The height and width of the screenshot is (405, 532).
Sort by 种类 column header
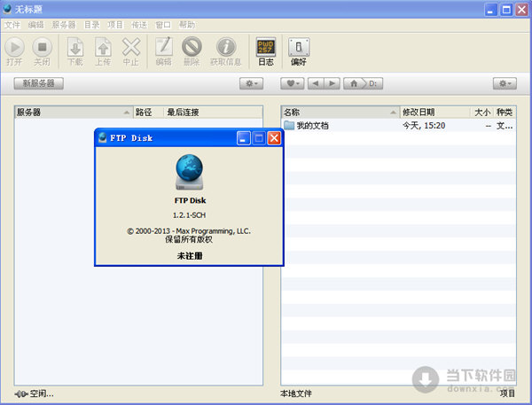tap(505, 113)
